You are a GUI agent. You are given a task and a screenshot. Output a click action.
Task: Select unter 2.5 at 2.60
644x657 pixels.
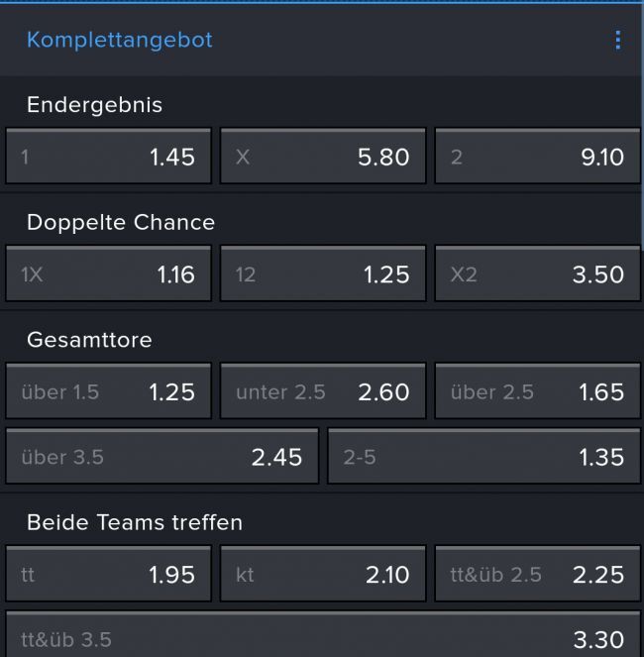click(323, 391)
